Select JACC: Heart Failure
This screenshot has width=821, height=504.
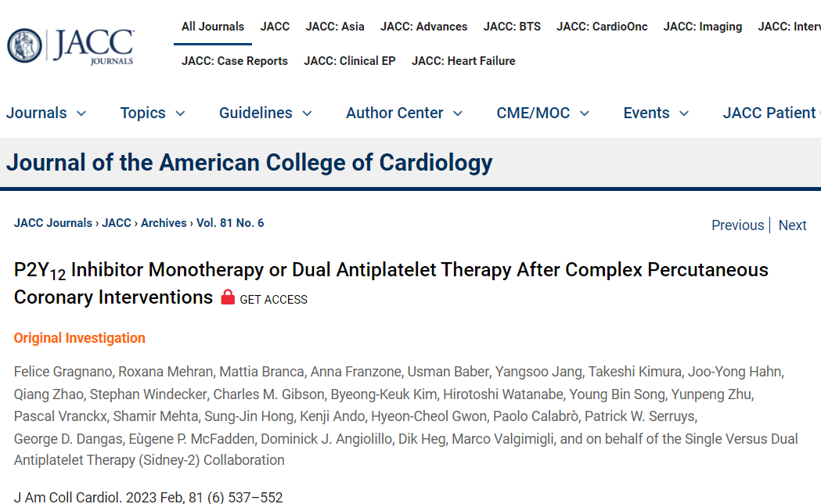pos(463,61)
